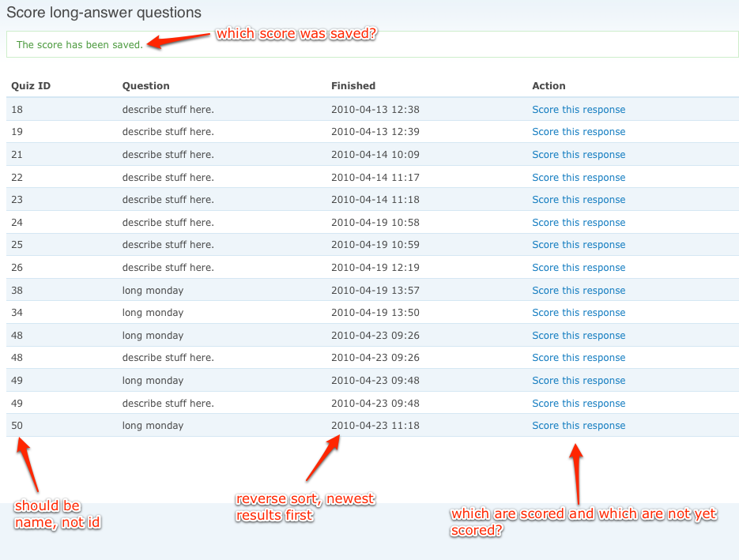The width and height of the screenshot is (739, 560).
Task: Score the quiz 21 response
Action: pyautogui.click(x=579, y=154)
